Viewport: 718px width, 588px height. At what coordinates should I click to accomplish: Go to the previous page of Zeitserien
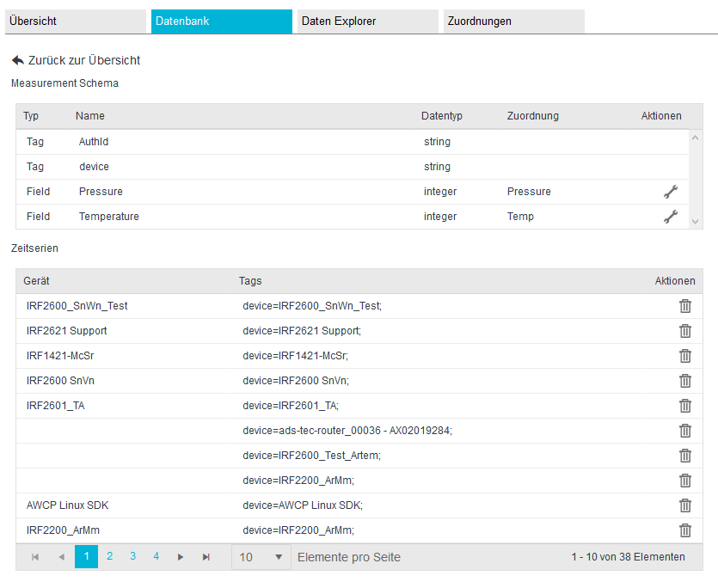pyautogui.click(x=61, y=557)
